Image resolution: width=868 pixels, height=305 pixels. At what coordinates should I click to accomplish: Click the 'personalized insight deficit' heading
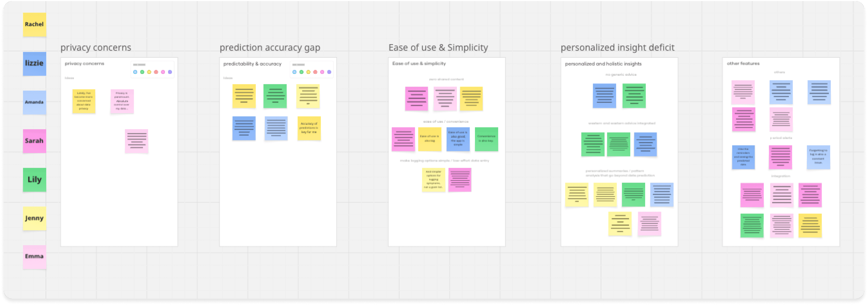coord(617,48)
